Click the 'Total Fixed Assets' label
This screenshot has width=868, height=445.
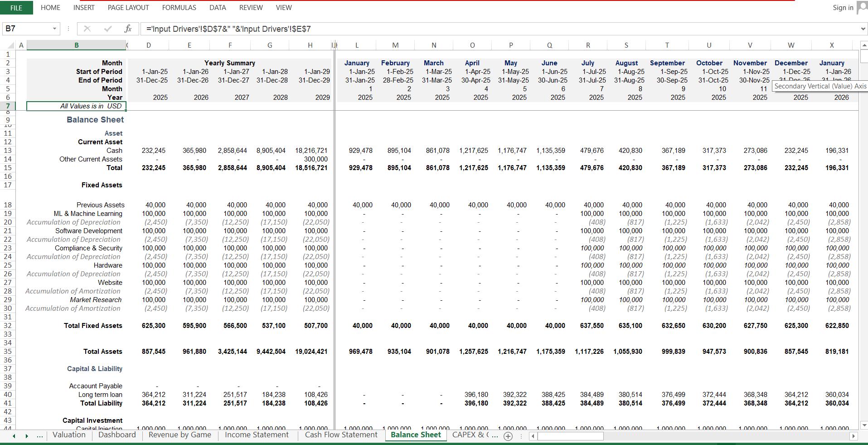pyautogui.click(x=93, y=326)
